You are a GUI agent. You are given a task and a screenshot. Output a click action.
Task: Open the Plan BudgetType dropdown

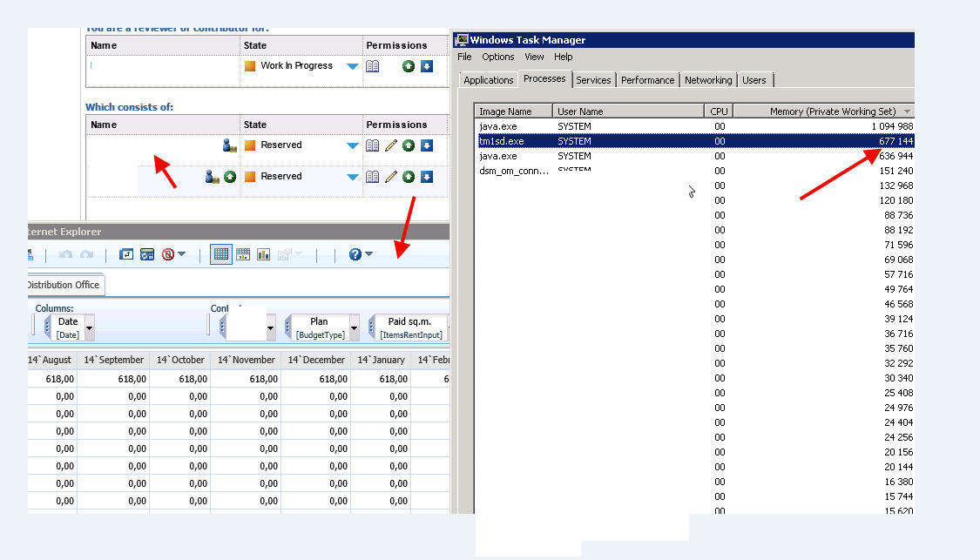[x=354, y=328]
